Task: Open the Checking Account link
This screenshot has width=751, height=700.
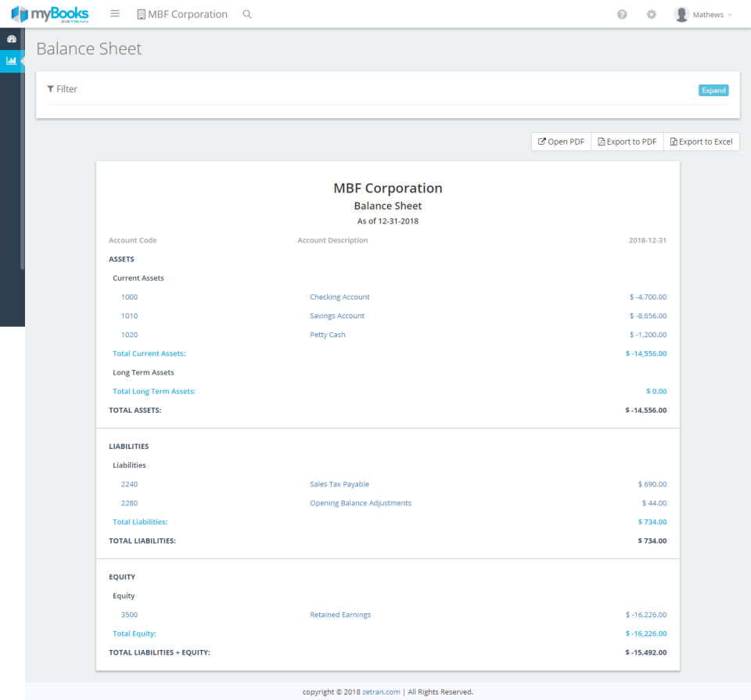Action: click(340, 297)
